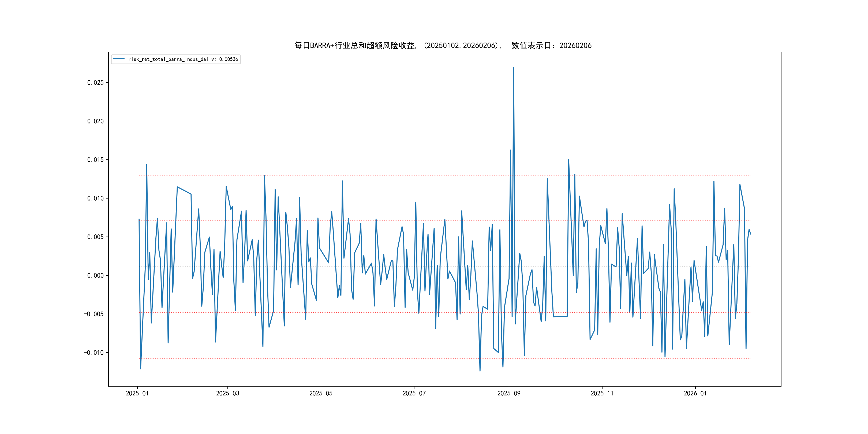Click the 0.020 y-axis tick label
The width and height of the screenshot is (868, 434).
95,121
